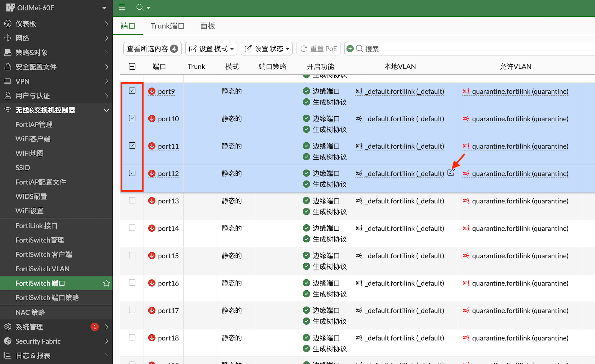
Task: Open the 设置 状态 dropdown
Action: pos(267,49)
